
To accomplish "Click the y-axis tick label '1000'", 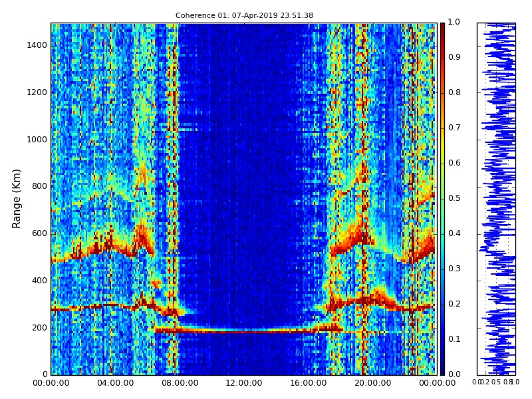I will coord(37,140).
